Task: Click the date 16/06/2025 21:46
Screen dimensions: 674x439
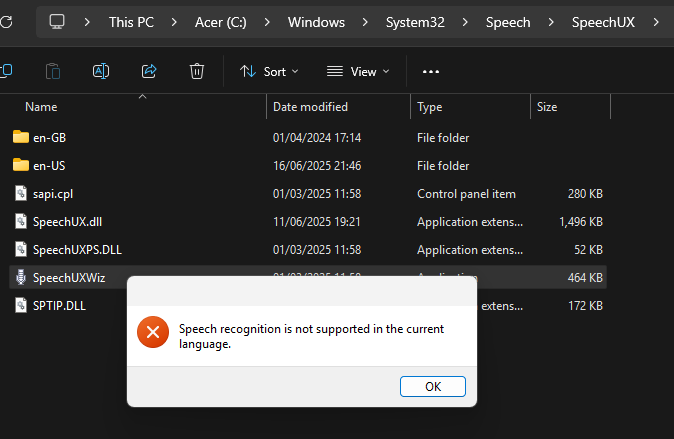Action: (x=317, y=166)
